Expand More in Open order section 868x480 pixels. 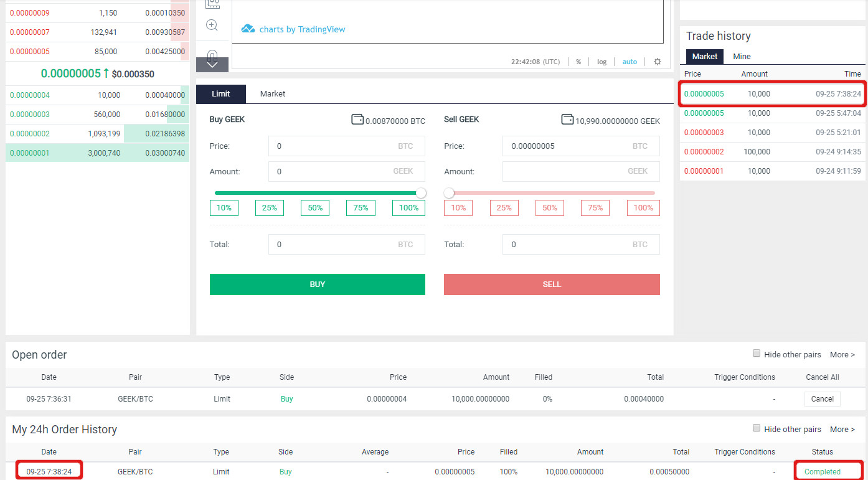[842, 354]
